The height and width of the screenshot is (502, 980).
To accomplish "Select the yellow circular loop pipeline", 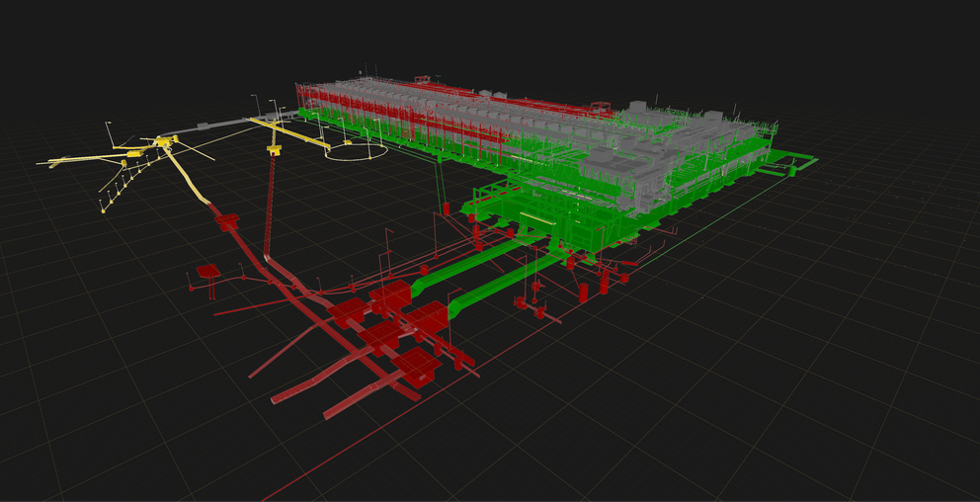I will [x=357, y=156].
